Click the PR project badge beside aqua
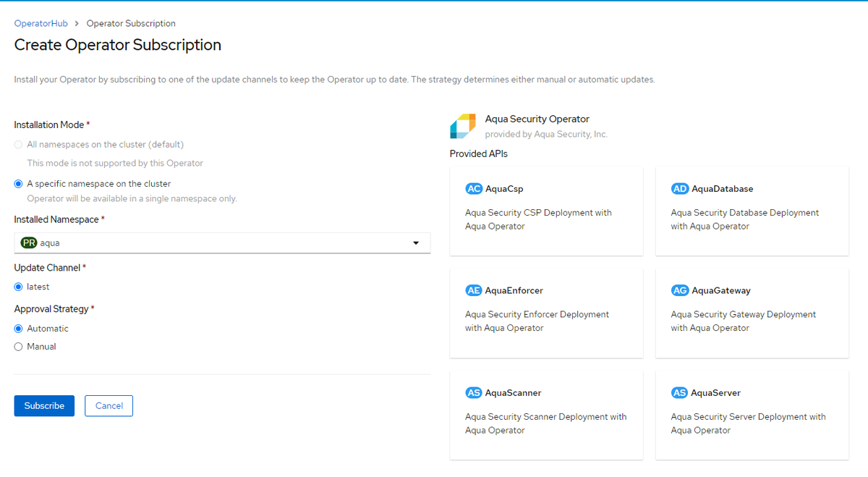Screen dimensions: 868x477 (29, 243)
